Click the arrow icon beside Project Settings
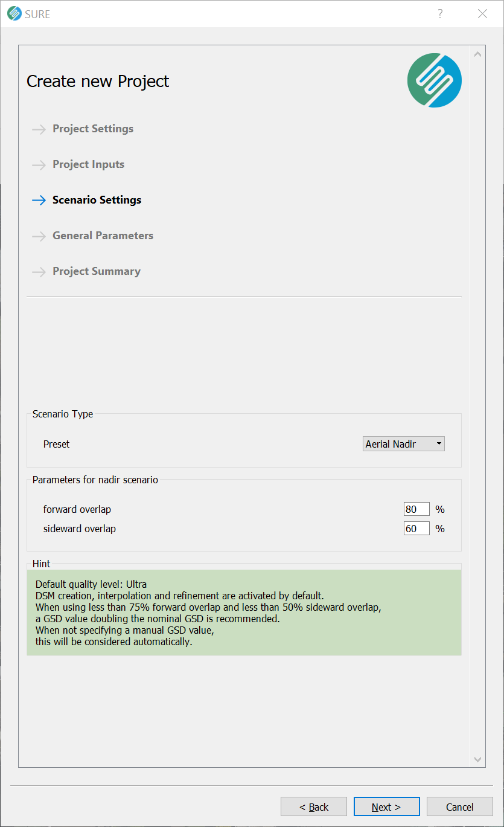The height and width of the screenshot is (827, 504). (x=39, y=129)
